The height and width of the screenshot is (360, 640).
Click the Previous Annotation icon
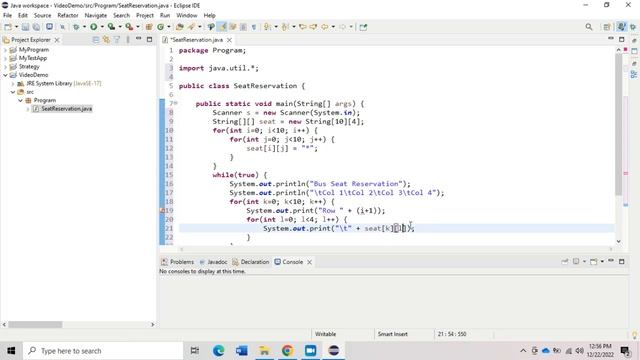pyautogui.click(x=285, y=27)
